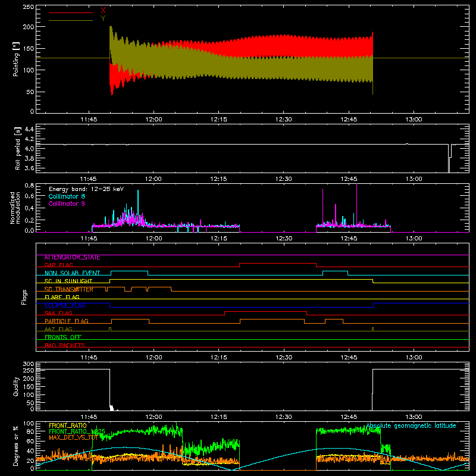Click the olive Y legend line sample
Screen dimensions: 476x476
point(71,20)
